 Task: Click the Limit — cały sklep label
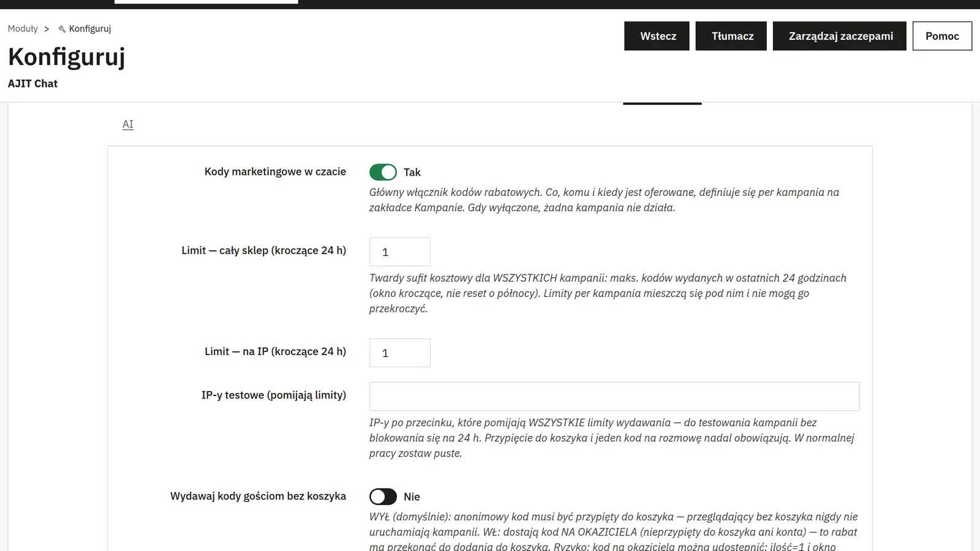coord(263,250)
